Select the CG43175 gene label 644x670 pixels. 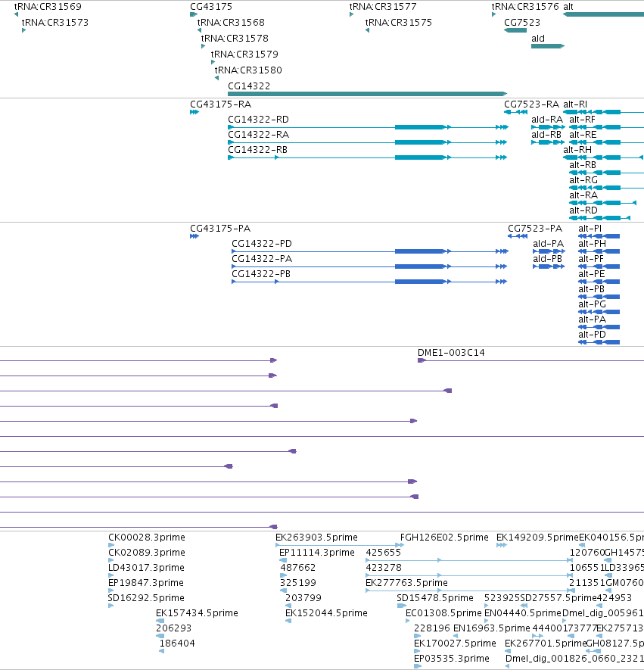(x=211, y=7)
